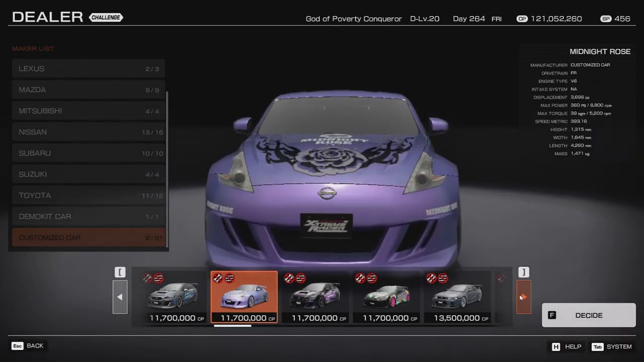This screenshot has height=362, width=644.
Task: Click the manufacturer value CUSTOMIZED CAR in specs
Action: pos(590,65)
